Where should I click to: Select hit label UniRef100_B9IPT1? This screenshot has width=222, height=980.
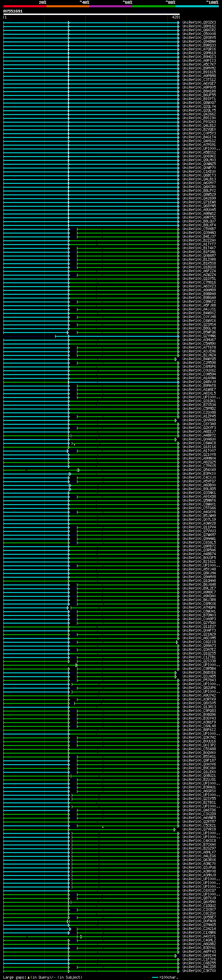tap(199, 99)
